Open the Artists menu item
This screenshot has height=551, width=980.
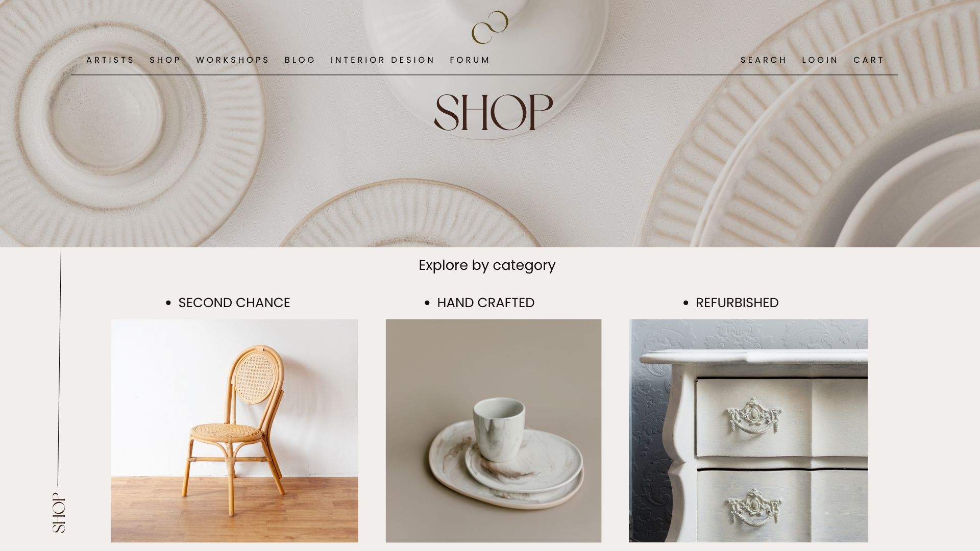pos(110,60)
